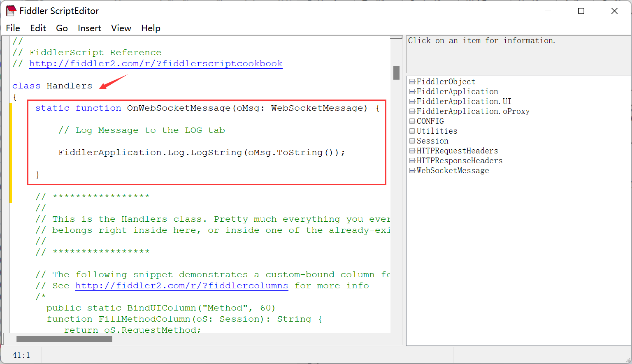Expand the FiddlerObject tree node
632x364 pixels.
(412, 81)
